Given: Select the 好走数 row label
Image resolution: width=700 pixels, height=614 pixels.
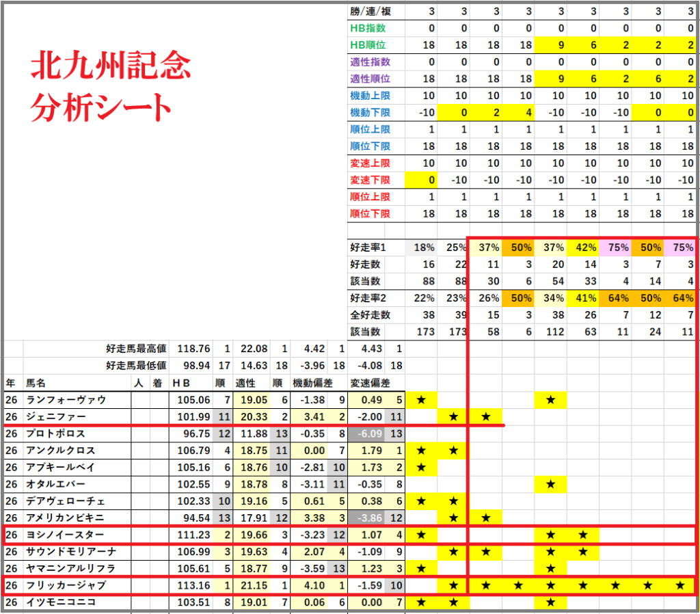Looking at the screenshot, I should pos(365,265).
